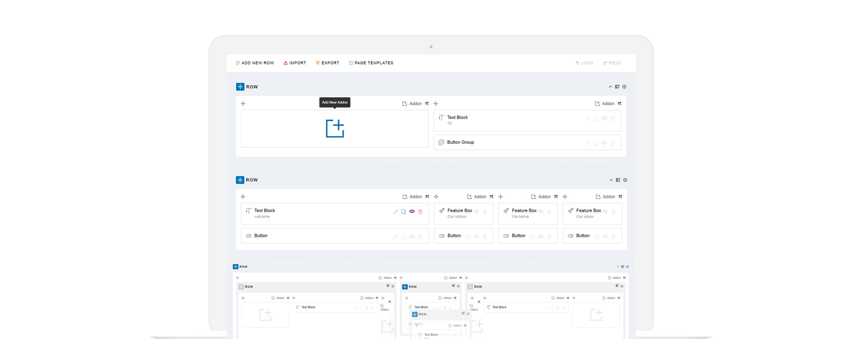
Task: Click the large Add New Addon placeholder
Action: (335, 128)
